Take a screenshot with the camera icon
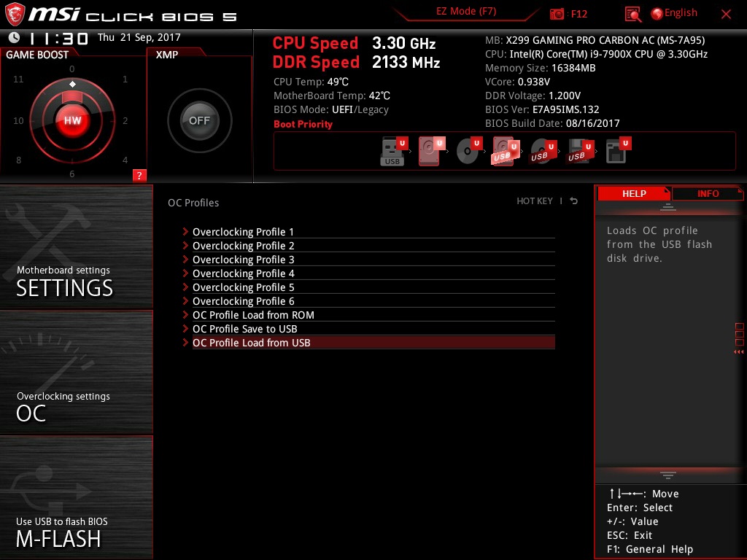 pyautogui.click(x=557, y=14)
